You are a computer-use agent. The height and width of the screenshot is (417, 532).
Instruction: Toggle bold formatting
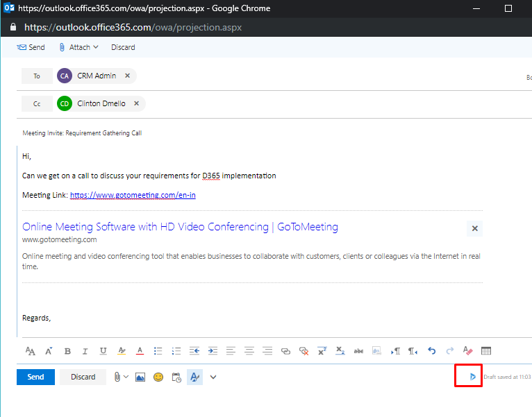coord(67,351)
